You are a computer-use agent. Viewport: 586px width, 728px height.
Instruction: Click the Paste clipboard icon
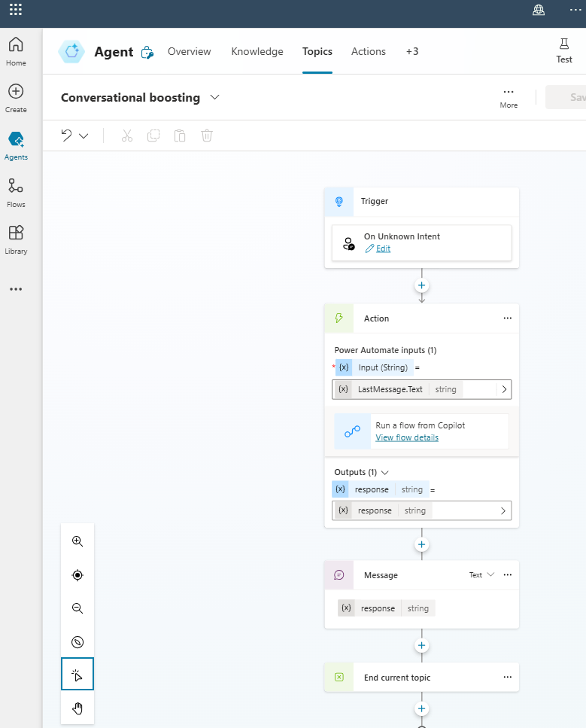[x=180, y=136]
